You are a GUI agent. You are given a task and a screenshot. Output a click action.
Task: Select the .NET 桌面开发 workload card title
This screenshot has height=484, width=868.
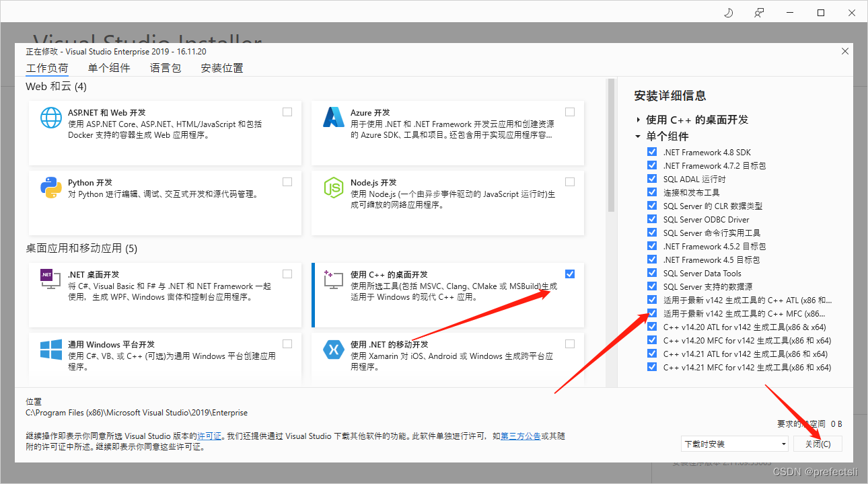[94, 275]
